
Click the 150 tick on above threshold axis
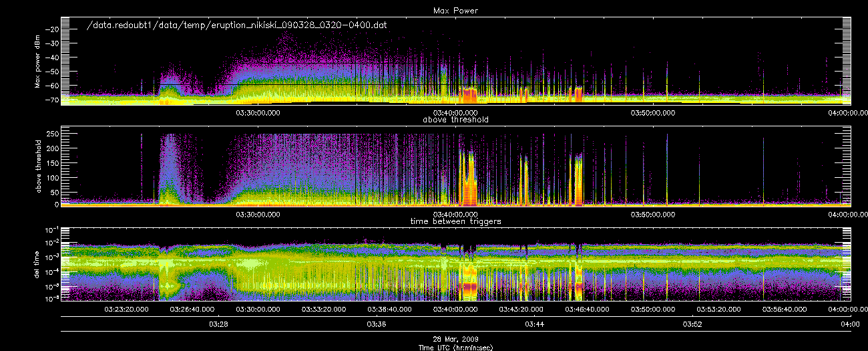pos(51,162)
